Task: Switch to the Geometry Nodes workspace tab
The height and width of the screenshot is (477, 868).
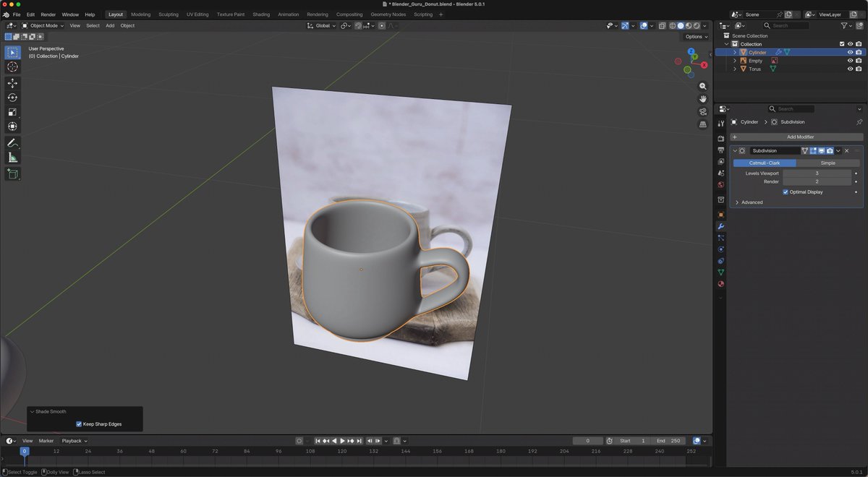Action: pyautogui.click(x=388, y=14)
